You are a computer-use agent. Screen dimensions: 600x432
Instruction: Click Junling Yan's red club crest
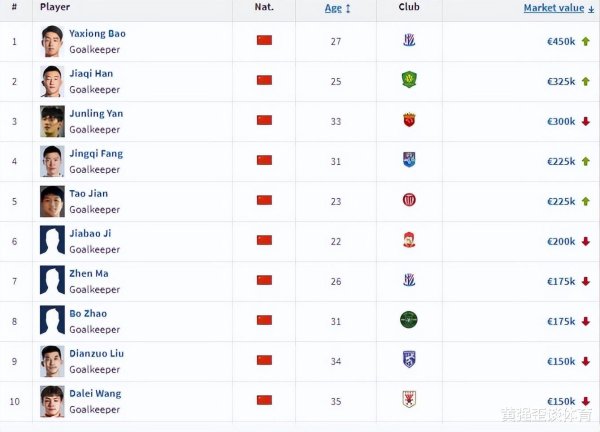(x=408, y=120)
